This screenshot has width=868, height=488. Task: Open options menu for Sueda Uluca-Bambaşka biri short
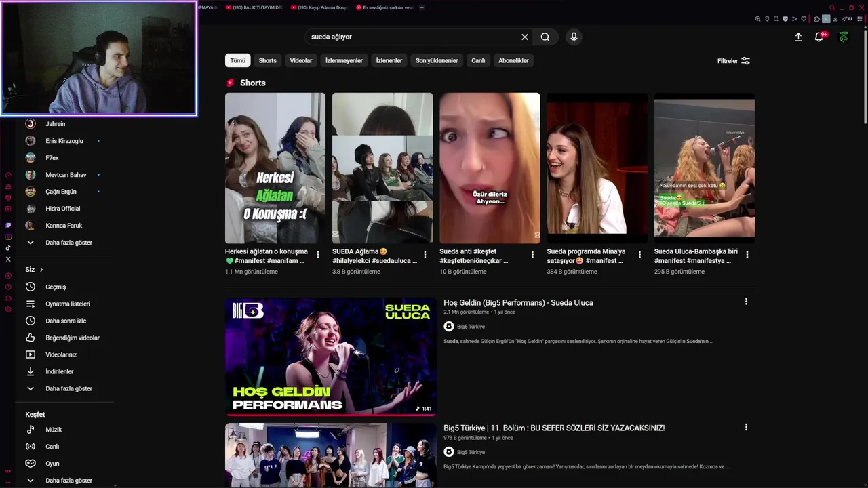click(747, 255)
